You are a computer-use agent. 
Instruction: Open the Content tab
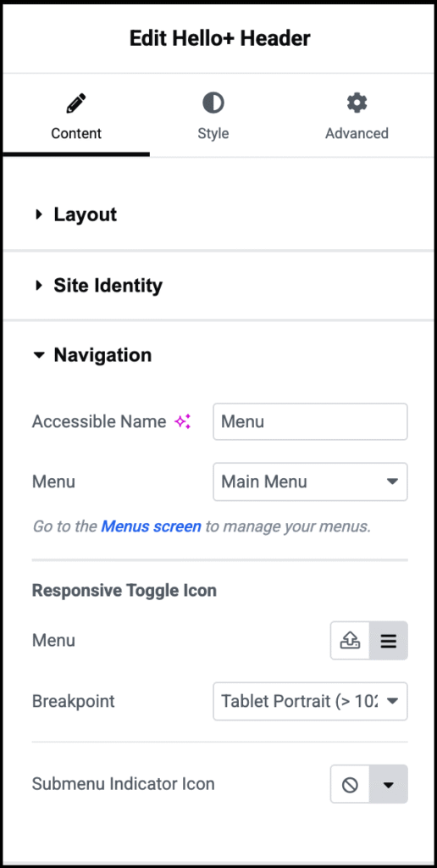pos(76,116)
